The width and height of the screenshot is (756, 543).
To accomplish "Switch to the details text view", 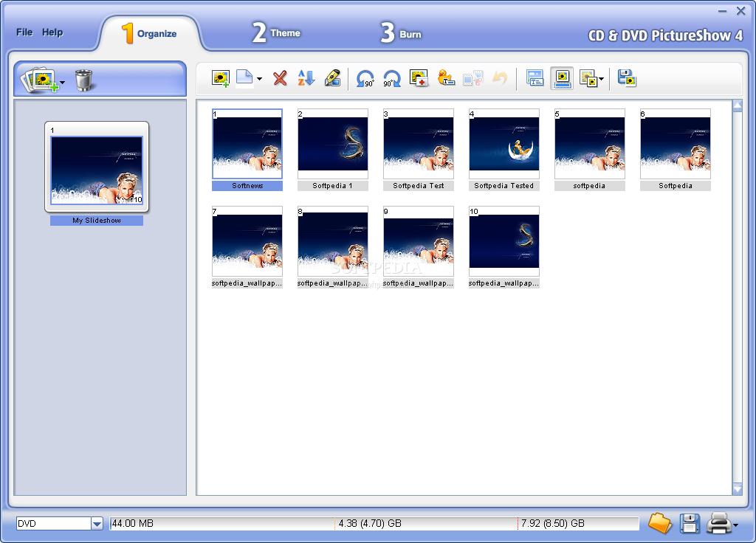I will click(535, 78).
